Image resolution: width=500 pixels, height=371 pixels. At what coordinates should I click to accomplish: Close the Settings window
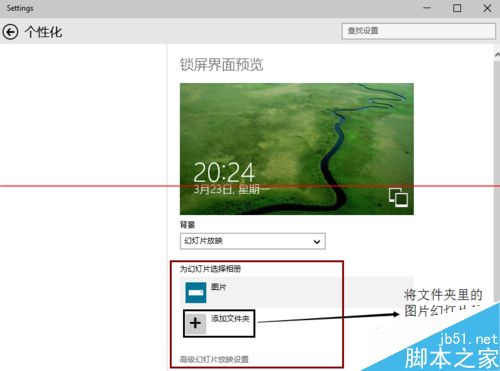coord(487,8)
